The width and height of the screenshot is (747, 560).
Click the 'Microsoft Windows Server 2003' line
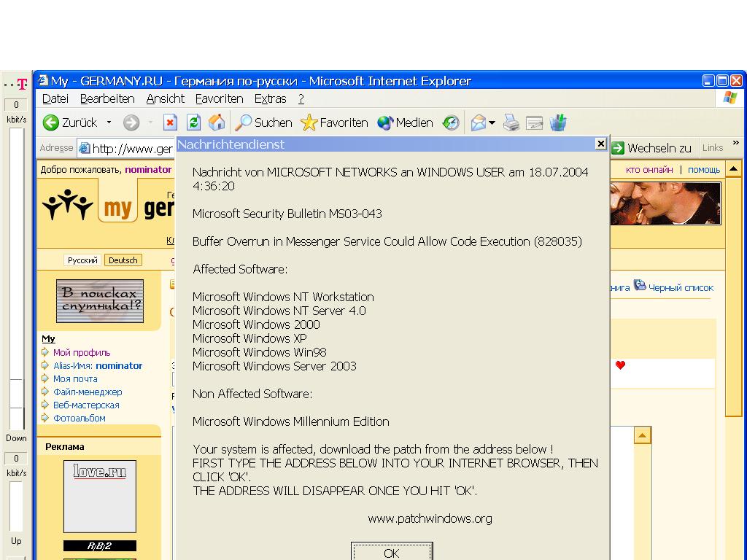[x=274, y=366]
